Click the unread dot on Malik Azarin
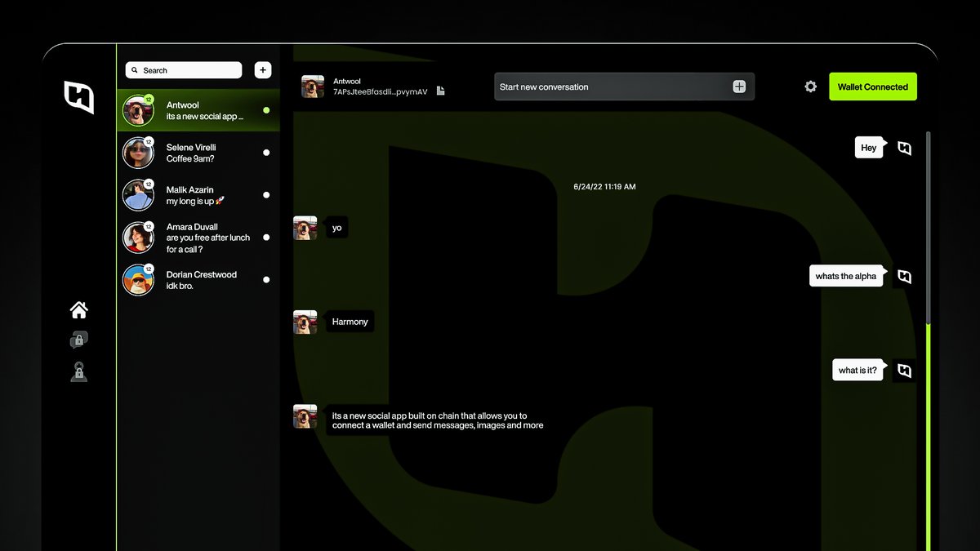The image size is (980, 551). [x=266, y=195]
